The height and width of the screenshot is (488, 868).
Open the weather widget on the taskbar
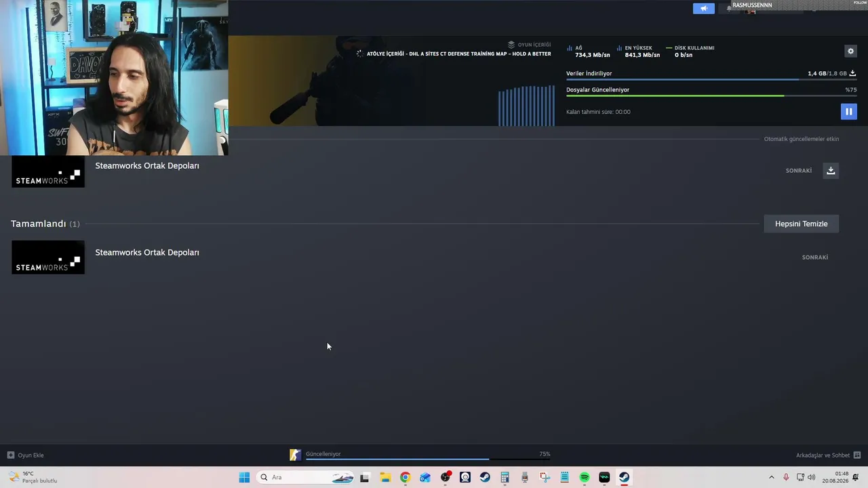click(x=33, y=477)
